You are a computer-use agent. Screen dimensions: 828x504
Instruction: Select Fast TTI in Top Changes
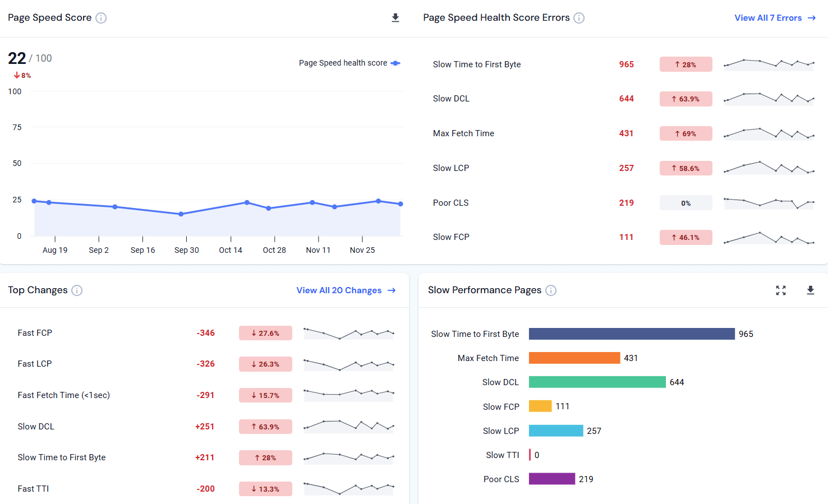33,489
